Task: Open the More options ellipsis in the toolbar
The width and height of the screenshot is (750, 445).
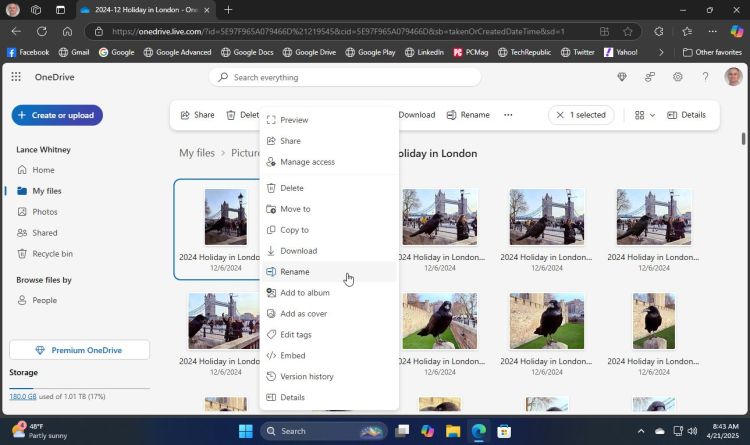Action: tap(508, 115)
